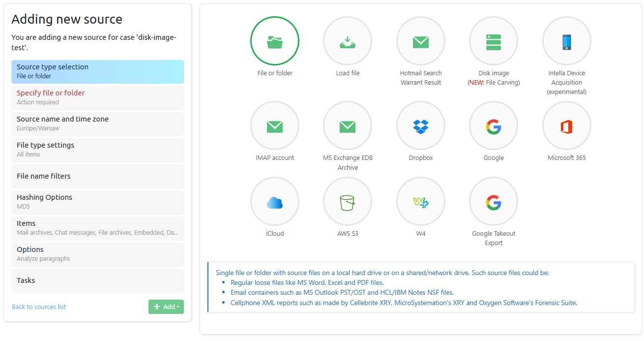Choose the Load file source icon
This screenshot has height=341, width=644.
[x=348, y=41]
